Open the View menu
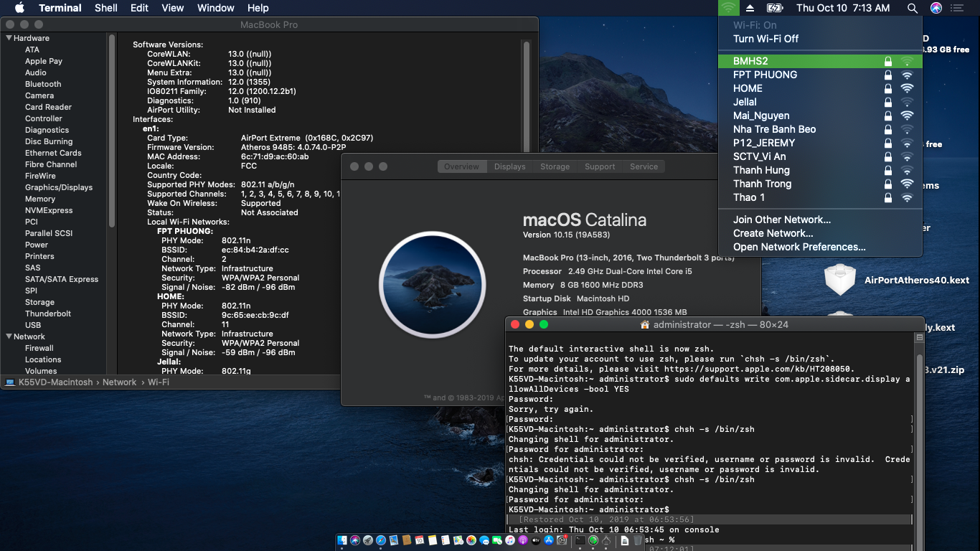Image resolution: width=980 pixels, height=551 pixels. pos(172,8)
